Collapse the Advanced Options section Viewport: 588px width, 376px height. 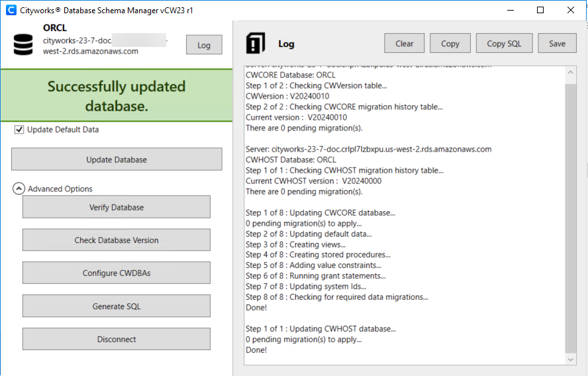coord(19,189)
